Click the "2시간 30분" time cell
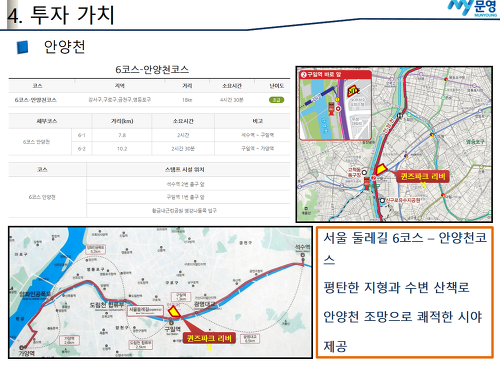The width and height of the screenshot is (500, 369). click(183, 149)
